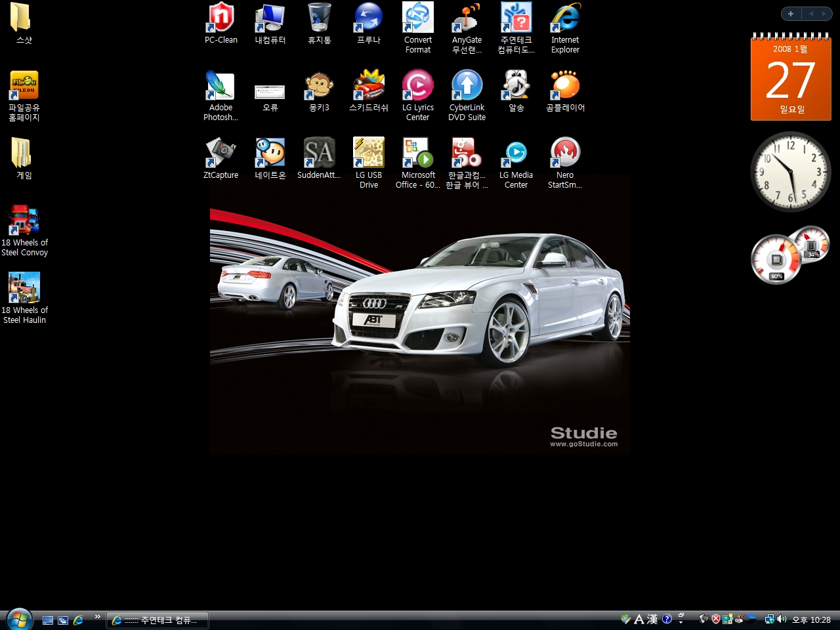This screenshot has height=630, width=840.
Task: Click the Windows Sidebar tray icon
Action: (728, 619)
